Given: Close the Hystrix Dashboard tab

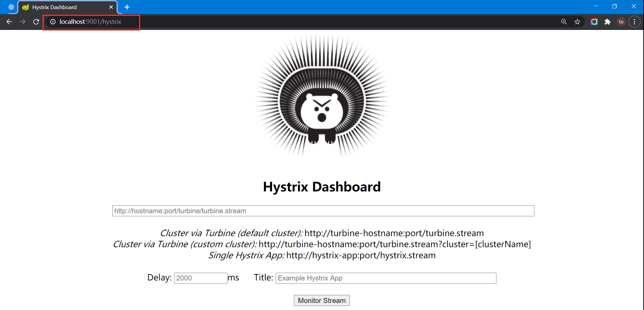Looking at the screenshot, I should pos(111,7).
